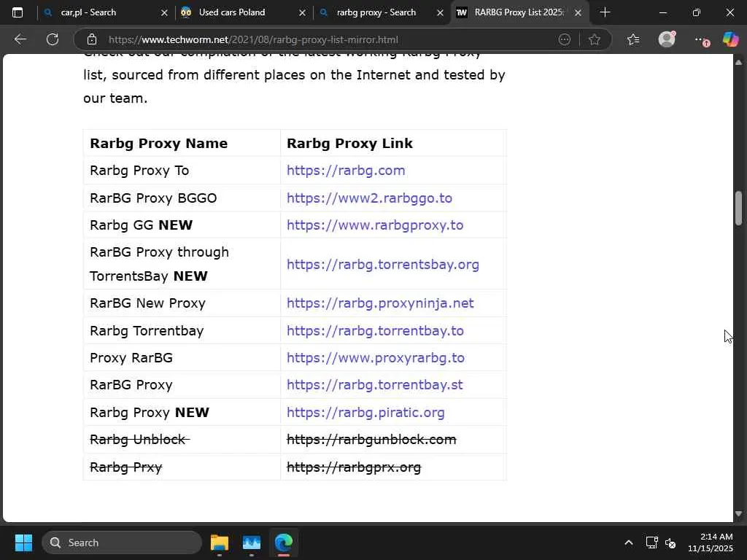Open Microsoft Edge from taskbar
This screenshot has height=560, width=747.
(284, 542)
